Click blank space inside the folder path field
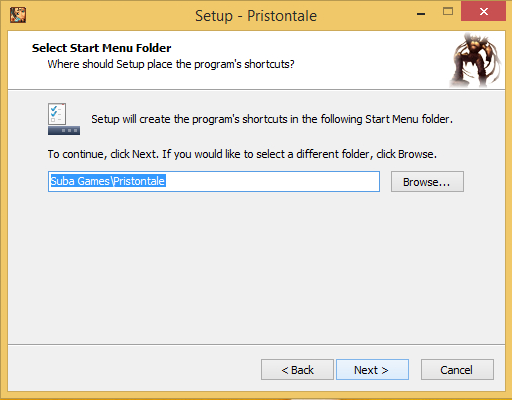This screenshot has height=400, width=512. (273, 182)
